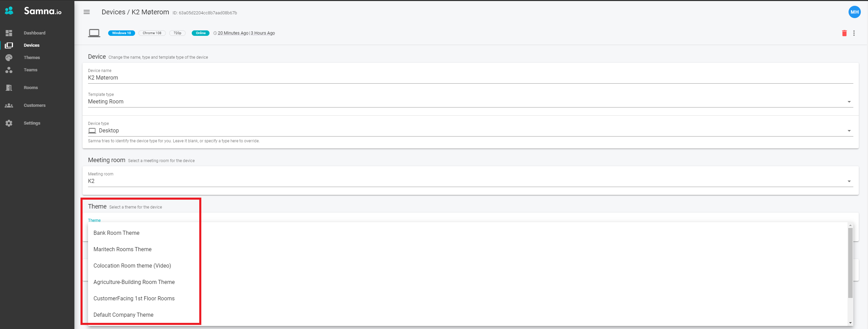Screen dimensions: 868x329
Task: Expand the Template type dropdown
Action: 849,102
